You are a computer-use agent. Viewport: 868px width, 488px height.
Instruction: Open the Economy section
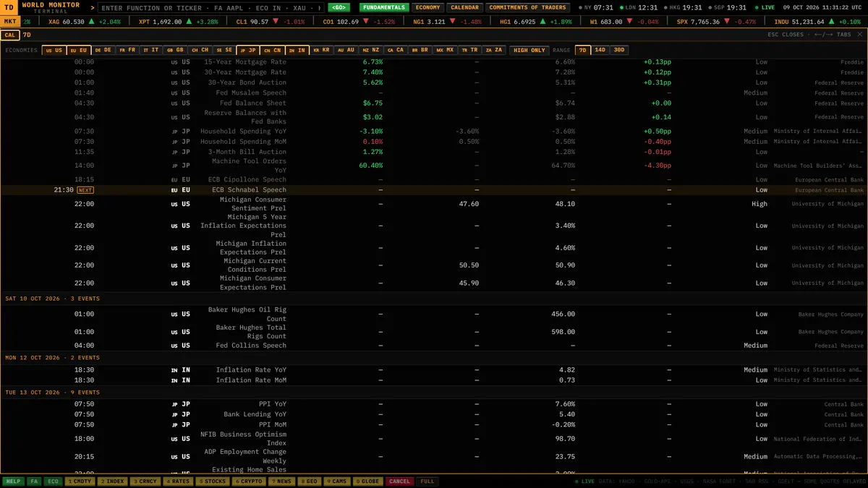tap(427, 8)
